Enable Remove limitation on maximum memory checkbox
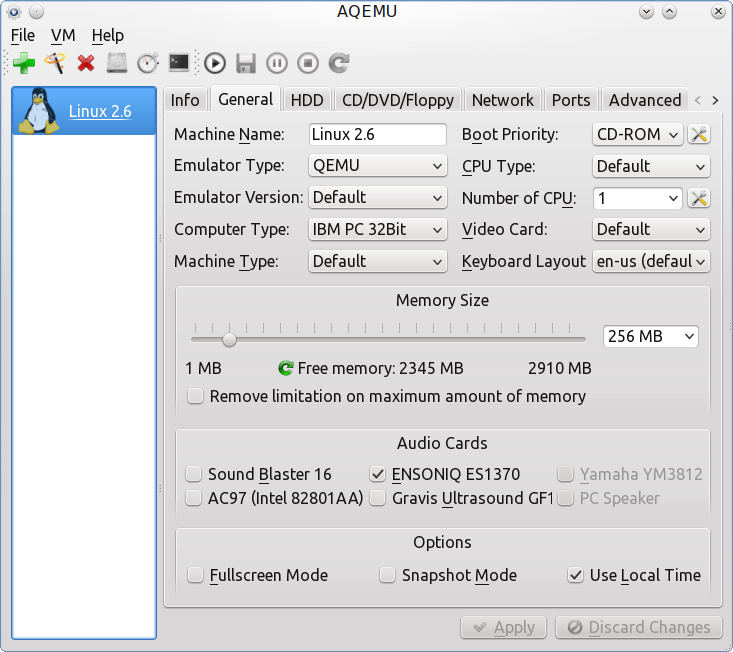 (195, 396)
